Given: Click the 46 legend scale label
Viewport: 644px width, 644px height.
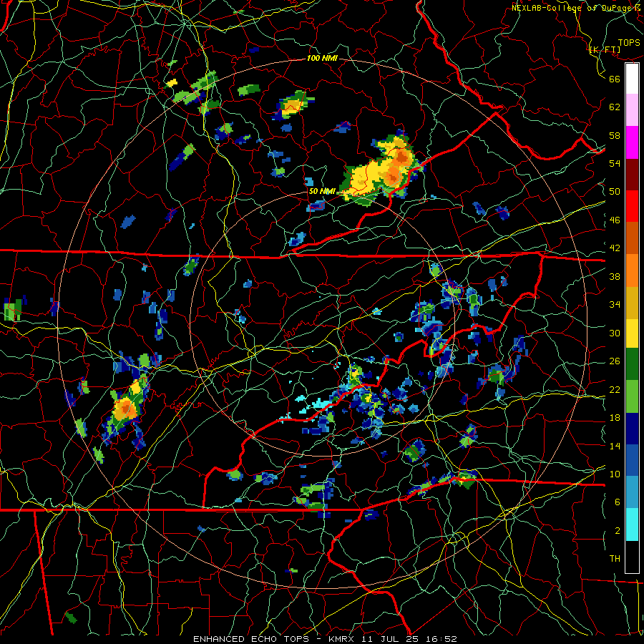Looking at the screenshot, I should pos(615,220).
